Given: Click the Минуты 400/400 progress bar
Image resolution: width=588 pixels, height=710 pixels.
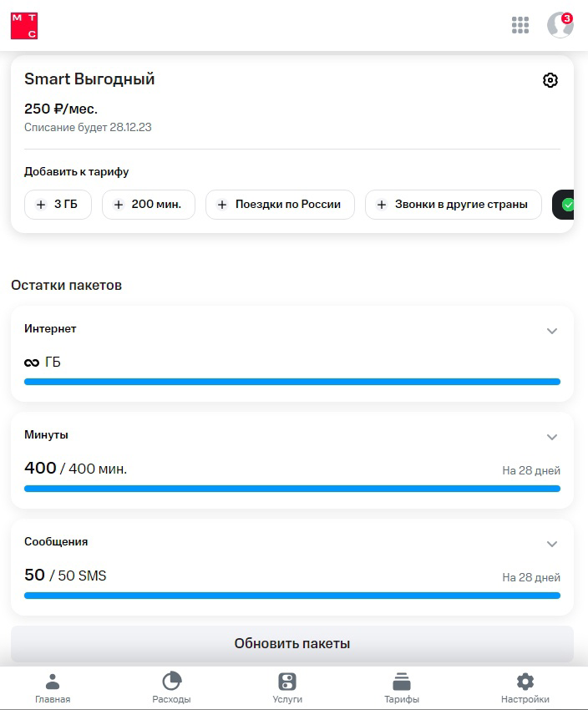Looking at the screenshot, I should coord(292,489).
